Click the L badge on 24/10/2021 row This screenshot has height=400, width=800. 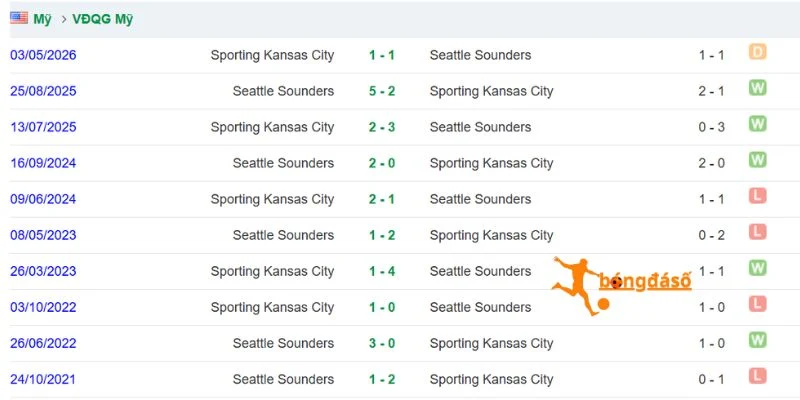pyautogui.click(x=758, y=376)
